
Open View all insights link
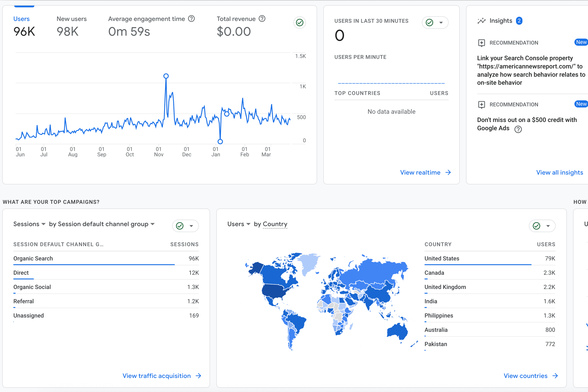point(559,173)
